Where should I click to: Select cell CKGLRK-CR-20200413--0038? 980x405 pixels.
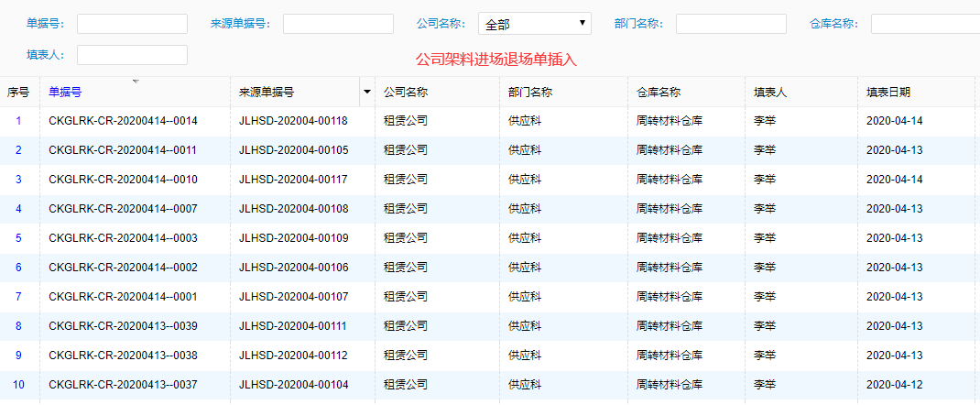tap(123, 355)
